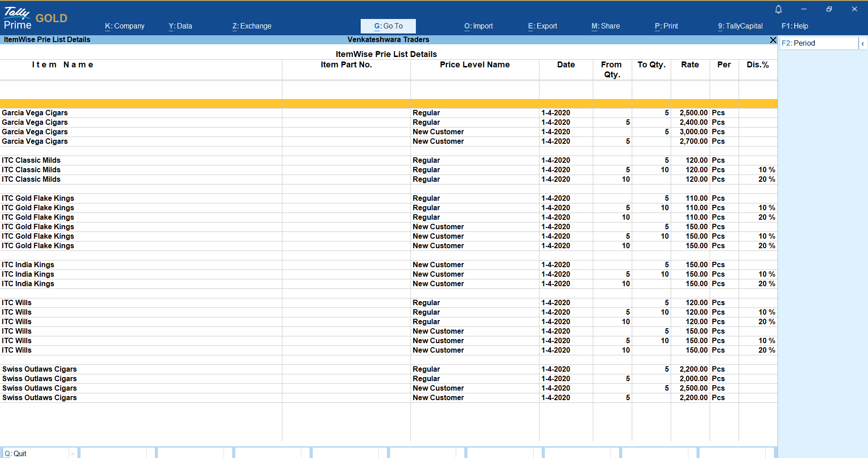
Task: Select the highlighted yellow row
Action: click(x=388, y=104)
